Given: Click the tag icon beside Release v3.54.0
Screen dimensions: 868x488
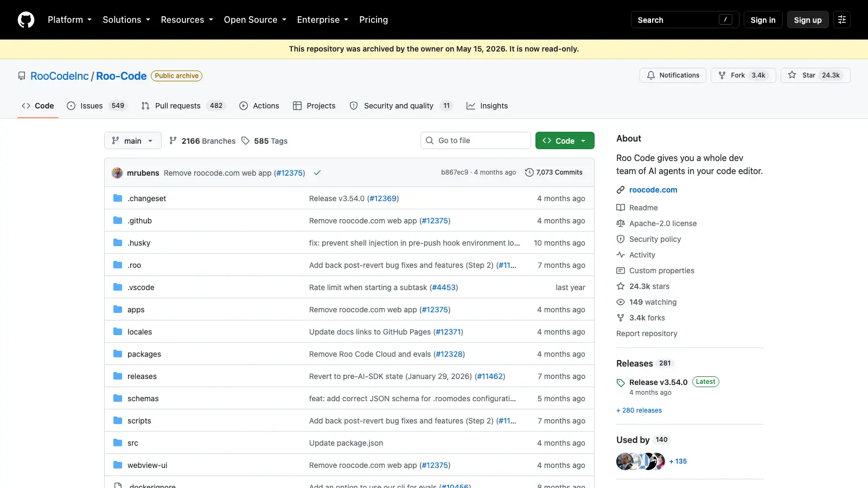Looking at the screenshot, I should [621, 383].
